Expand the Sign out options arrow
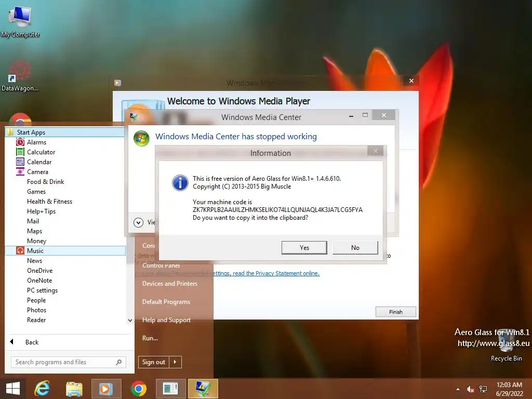The image size is (532, 399). click(175, 362)
